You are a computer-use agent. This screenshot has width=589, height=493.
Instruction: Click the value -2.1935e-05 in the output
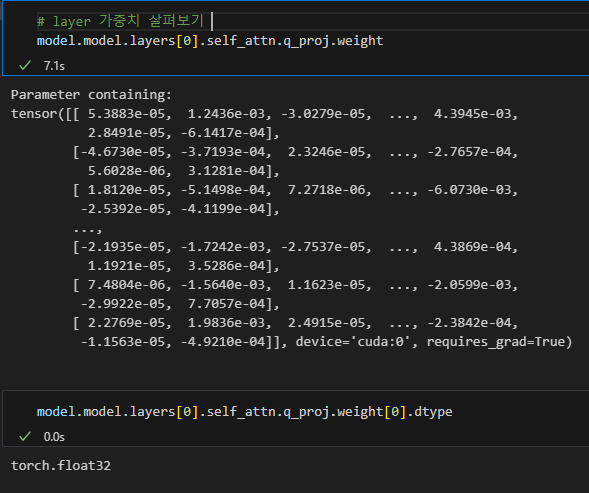pos(123,247)
